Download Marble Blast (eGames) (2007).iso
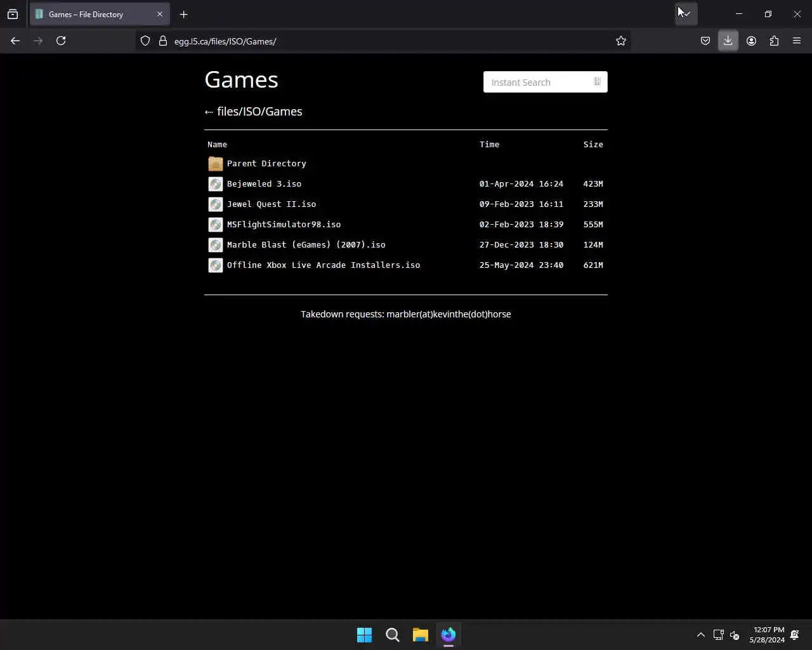 306,244
